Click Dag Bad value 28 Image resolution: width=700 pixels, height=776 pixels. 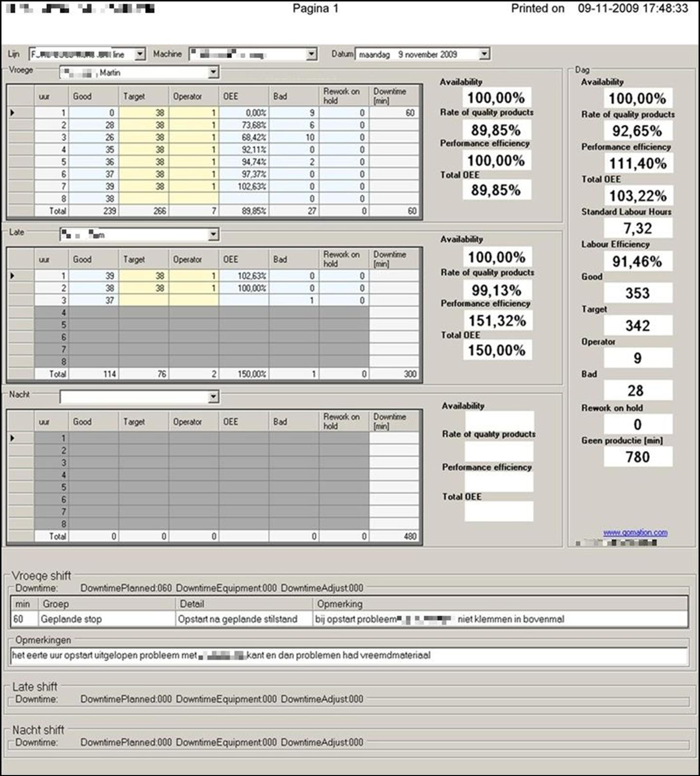tap(638, 390)
